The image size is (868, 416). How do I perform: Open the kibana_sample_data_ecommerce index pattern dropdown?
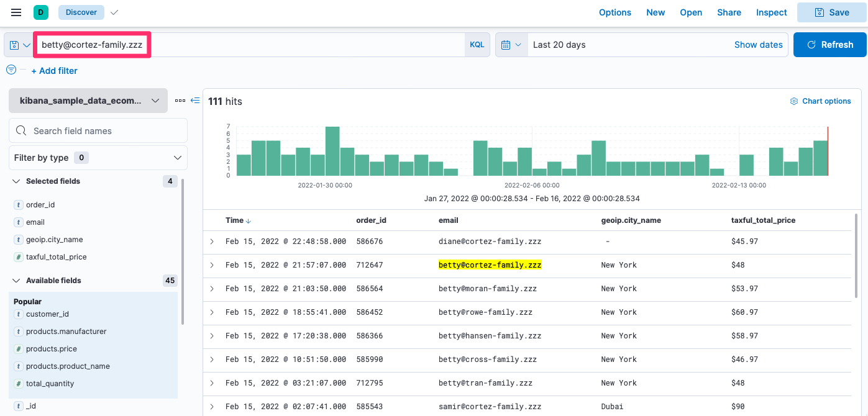(88, 101)
